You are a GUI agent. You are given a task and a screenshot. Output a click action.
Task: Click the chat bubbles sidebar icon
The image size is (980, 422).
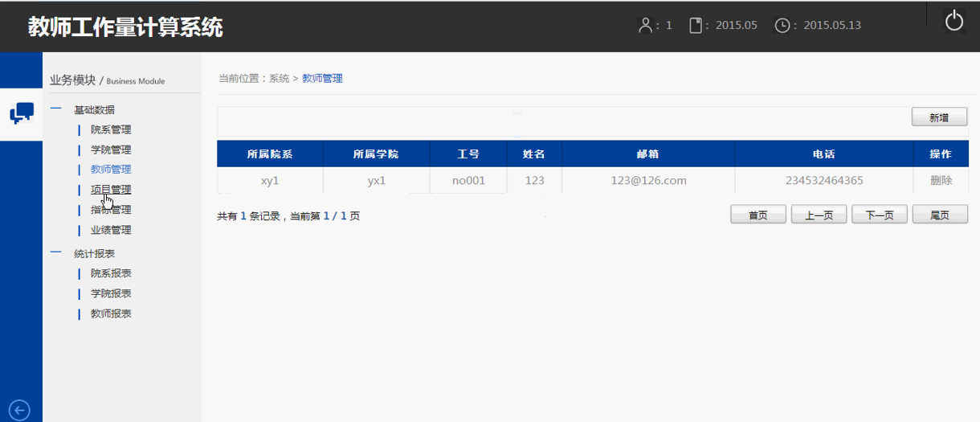pyautogui.click(x=22, y=113)
